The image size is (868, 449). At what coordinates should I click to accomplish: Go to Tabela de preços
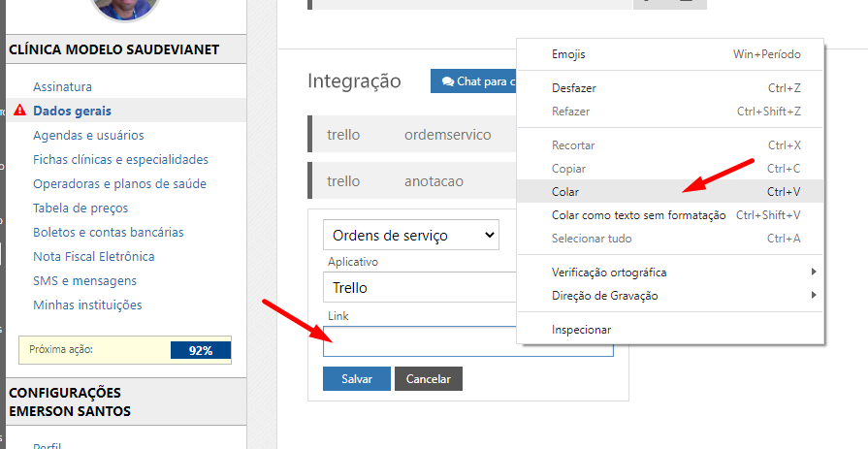point(80,208)
